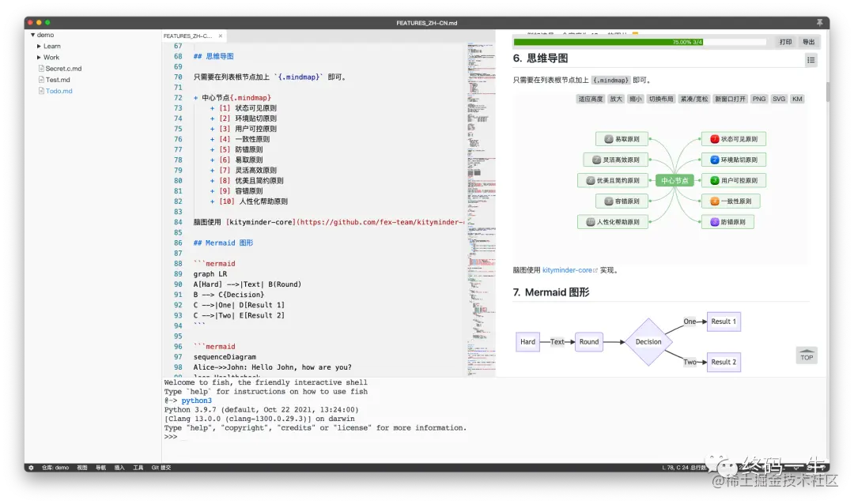854x504 pixels.
Task: Click the '6. 思维导图' preview heading
Action: point(540,58)
